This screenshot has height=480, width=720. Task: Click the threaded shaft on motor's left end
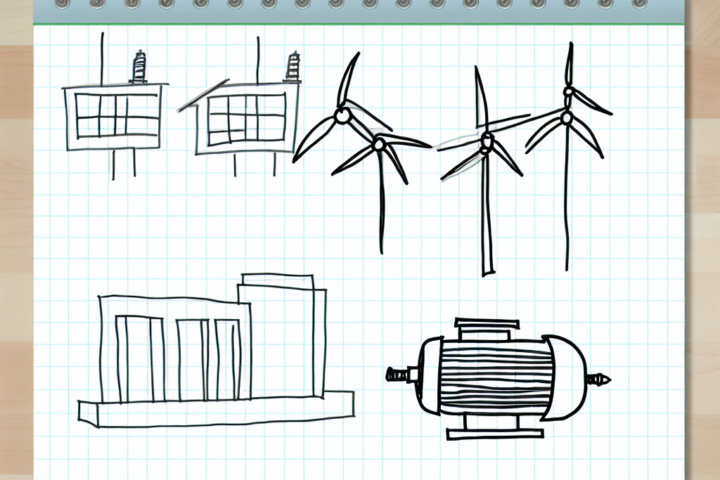(x=401, y=375)
